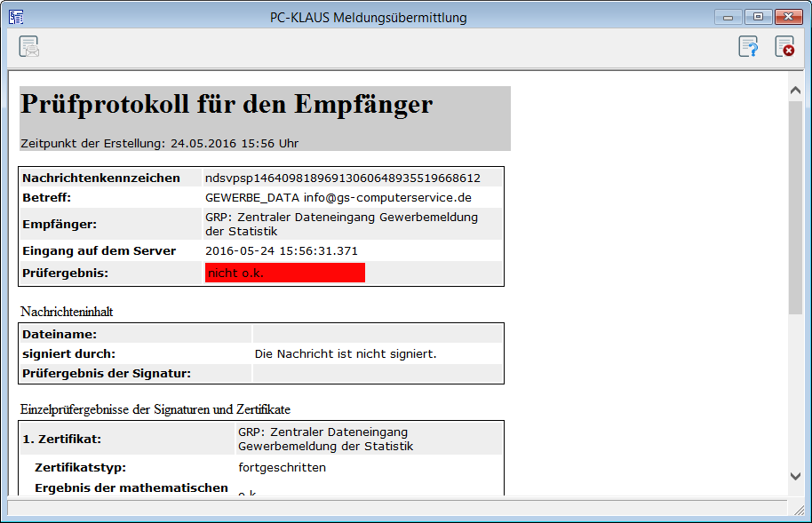This screenshot has height=523, width=812.
Task: Click the Nachrichtenkennzeichen ID value
Action: coord(342,178)
